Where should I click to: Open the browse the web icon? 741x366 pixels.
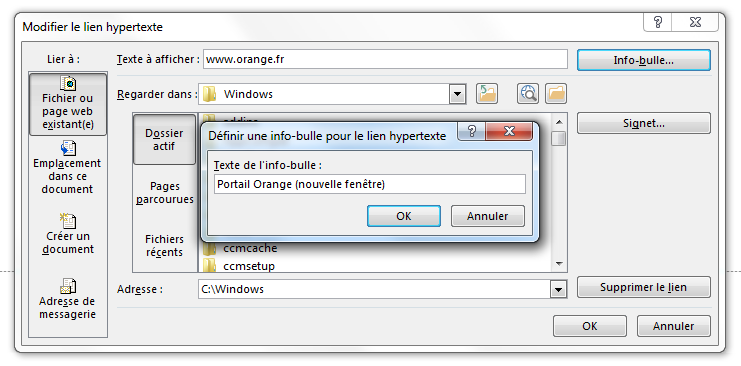click(x=527, y=94)
